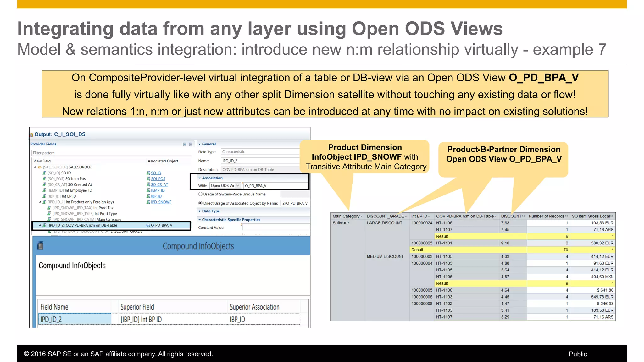This screenshot has width=644, height=362.
Task: Select the IBP_ID superior association cell
Action: (264, 319)
